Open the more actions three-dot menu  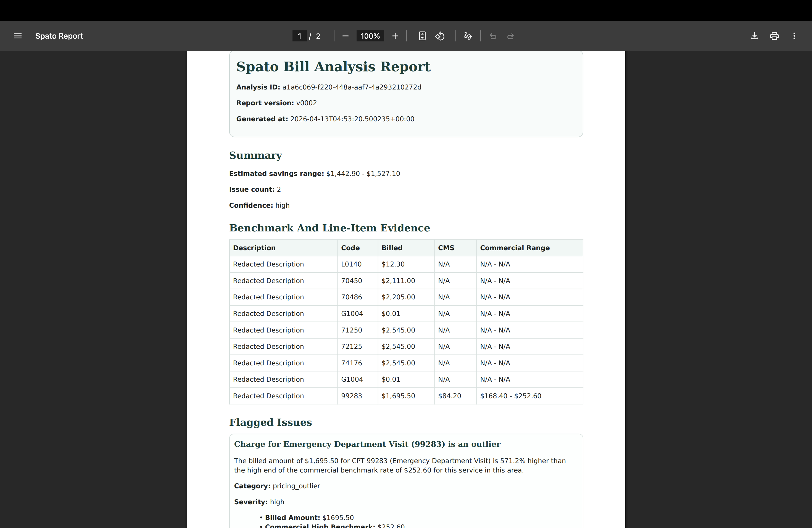point(794,36)
